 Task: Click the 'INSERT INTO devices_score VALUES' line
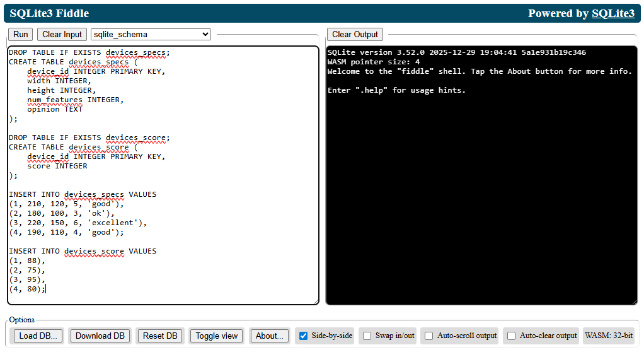tap(83, 251)
